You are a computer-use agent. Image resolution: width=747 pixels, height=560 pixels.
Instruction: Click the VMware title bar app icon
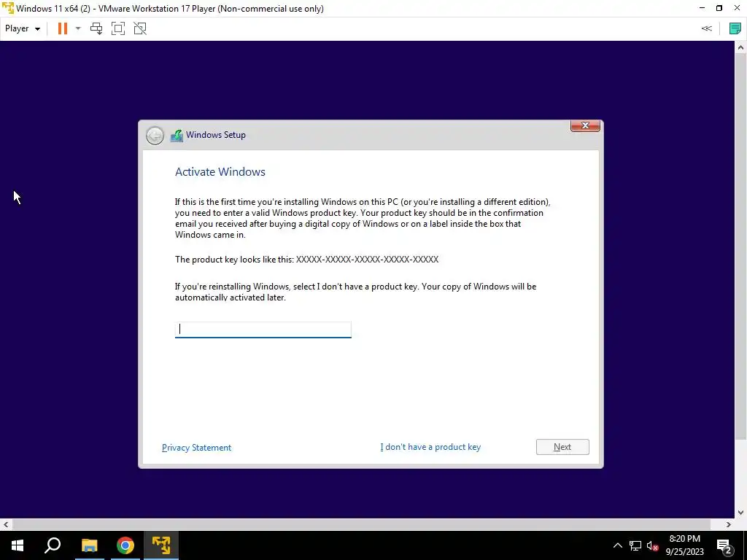8,8
